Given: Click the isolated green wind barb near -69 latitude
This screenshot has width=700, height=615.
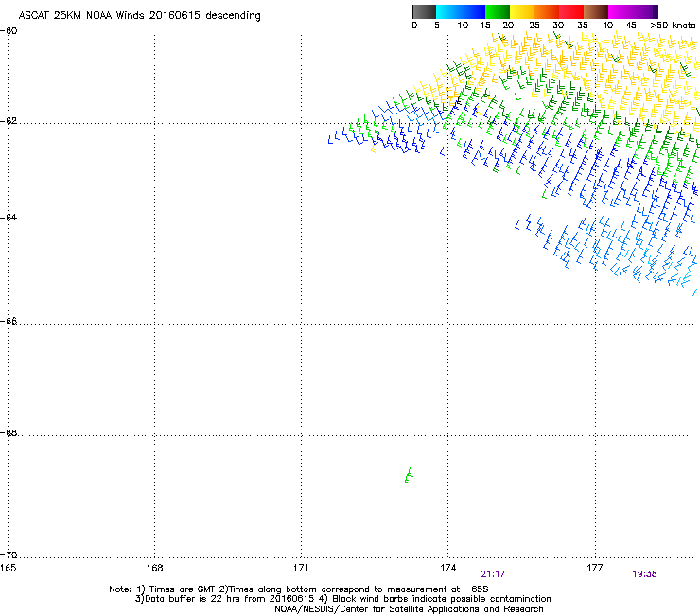Looking at the screenshot, I should click(409, 476).
